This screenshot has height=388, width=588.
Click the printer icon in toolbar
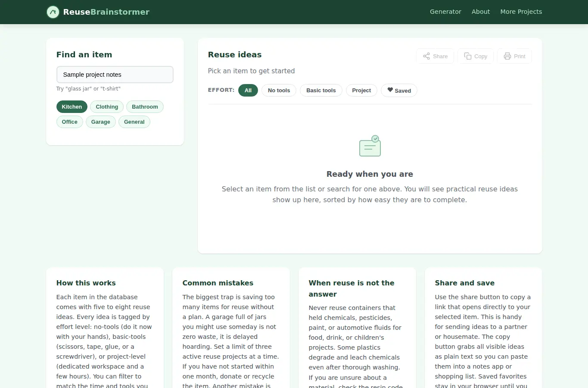(x=507, y=56)
